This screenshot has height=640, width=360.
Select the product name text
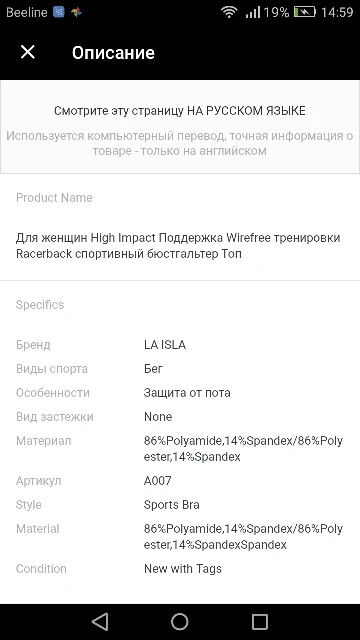coord(178,246)
